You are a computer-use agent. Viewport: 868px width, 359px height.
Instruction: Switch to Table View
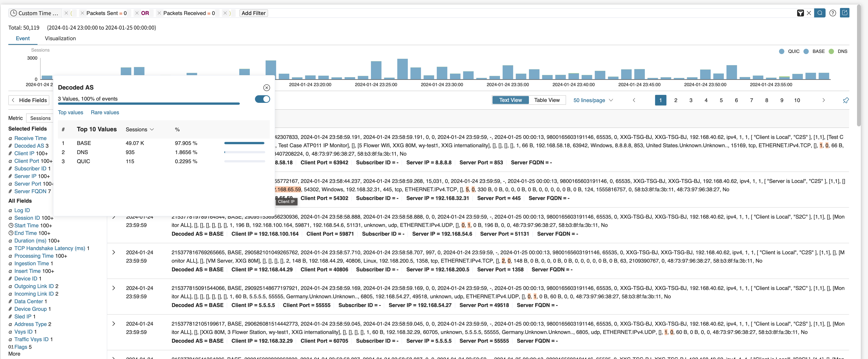pos(547,100)
